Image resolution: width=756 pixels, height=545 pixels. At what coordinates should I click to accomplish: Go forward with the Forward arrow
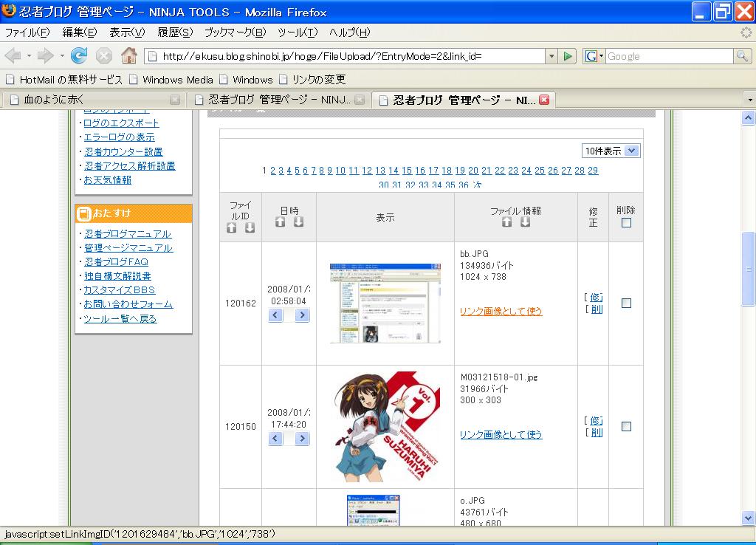pyautogui.click(x=45, y=56)
